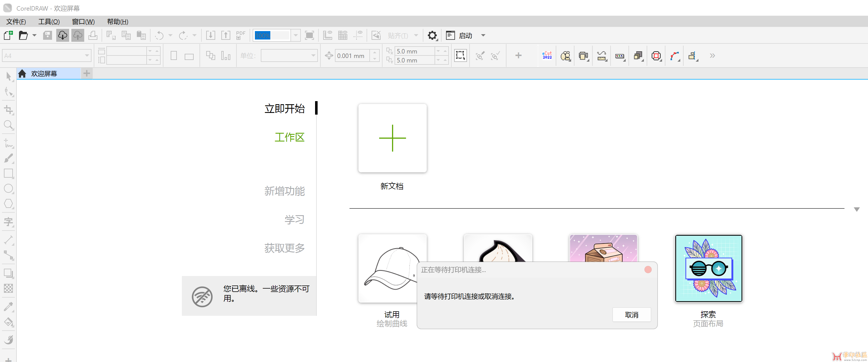This screenshot has height=362, width=868.
Task: Open Options via the gear icon
Action: [x=432, y=35]
